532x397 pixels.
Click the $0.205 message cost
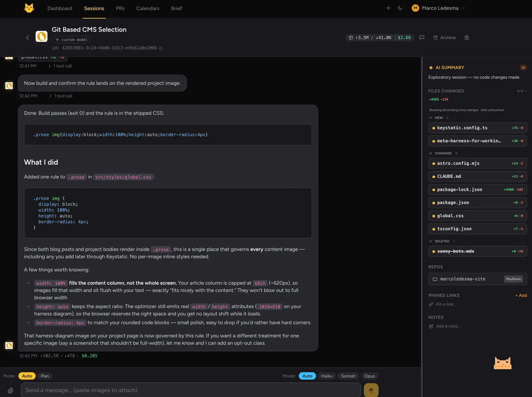click(x=90, y=356)
